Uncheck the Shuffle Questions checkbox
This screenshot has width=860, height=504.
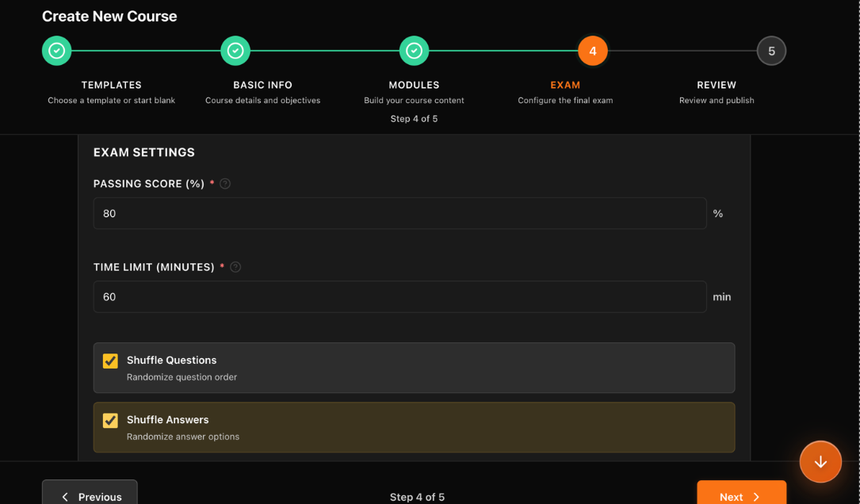(x=110, y=361)
